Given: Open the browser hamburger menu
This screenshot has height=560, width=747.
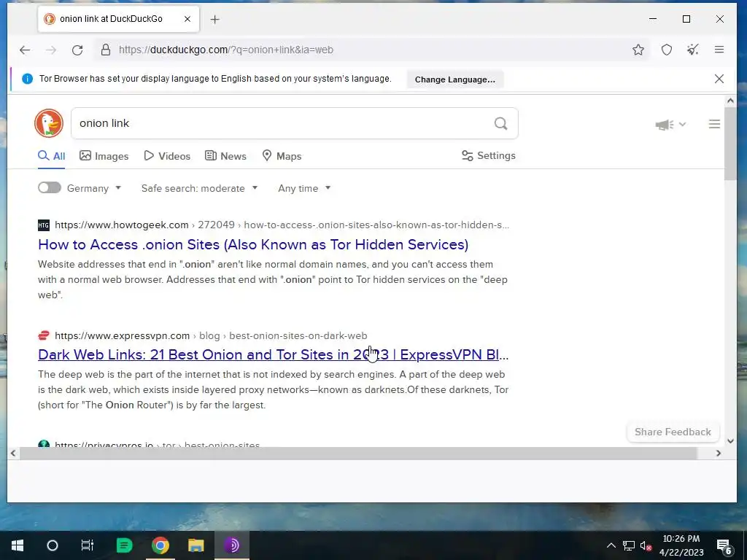Looking at the screenshot, I should tap(719, 50).
